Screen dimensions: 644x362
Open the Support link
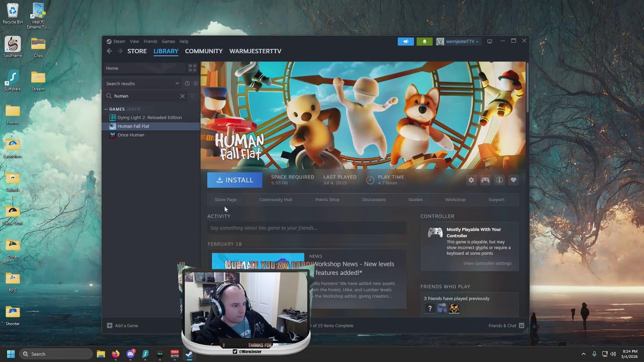point(496,200)
